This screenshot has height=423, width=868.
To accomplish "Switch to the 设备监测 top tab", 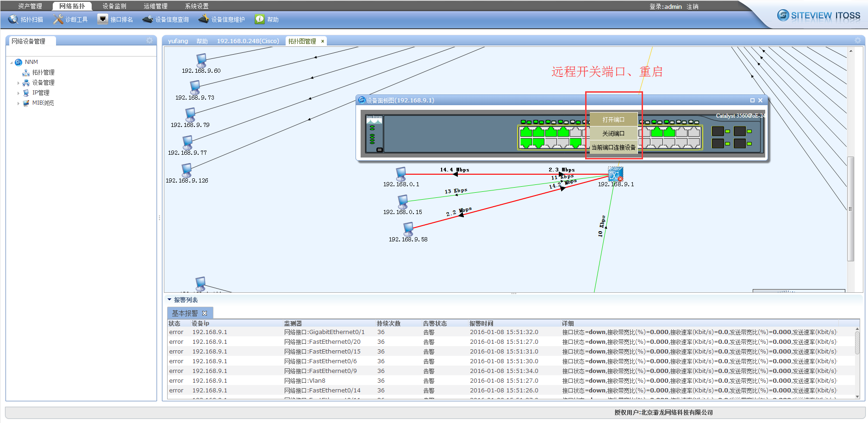I will pos(114,6).
